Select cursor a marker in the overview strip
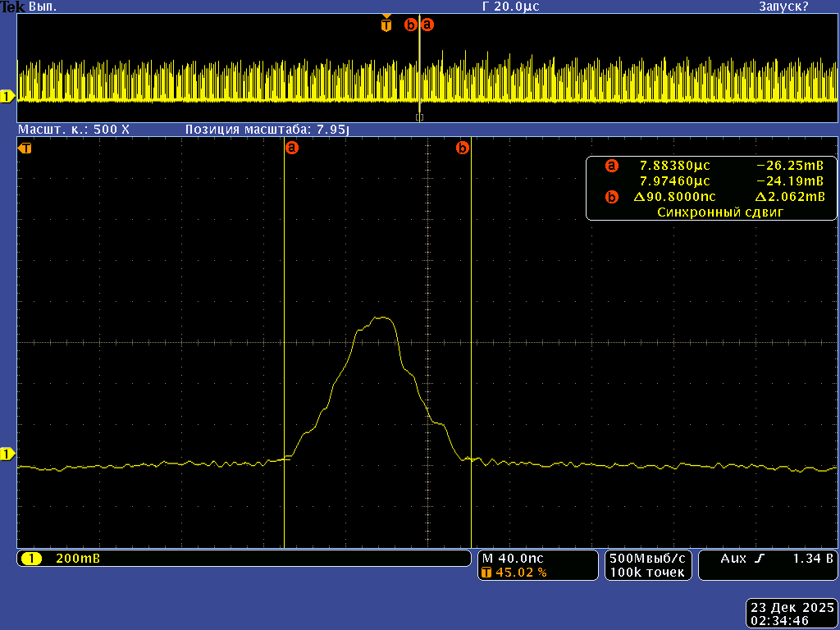 pyautogui.click(x=427, y=25)
